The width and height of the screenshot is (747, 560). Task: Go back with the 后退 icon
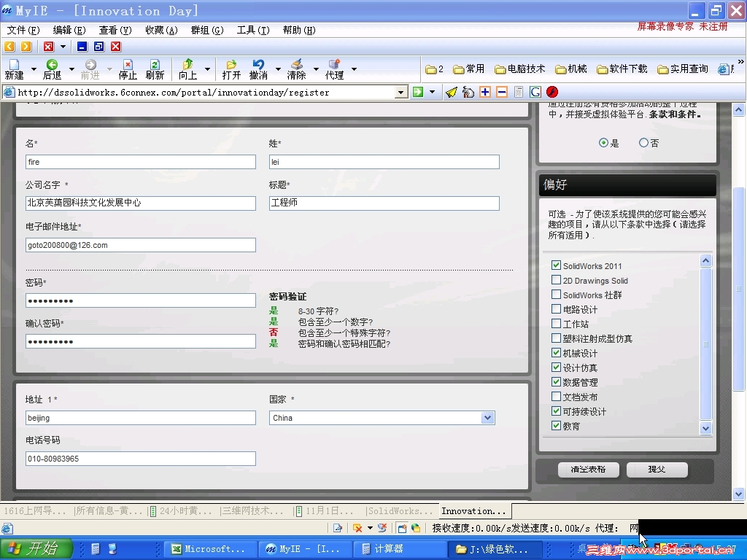52,69
